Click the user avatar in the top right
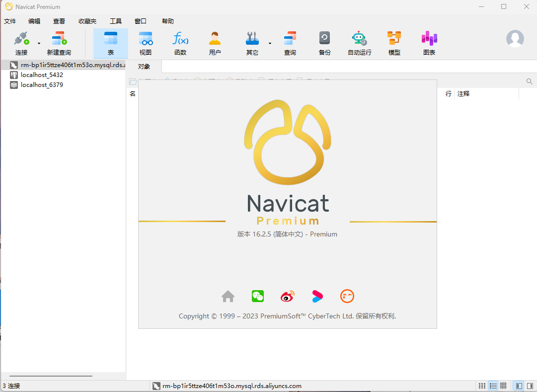Screen dimensions: 537x392 pyautogui.click(x=515, y=39)
